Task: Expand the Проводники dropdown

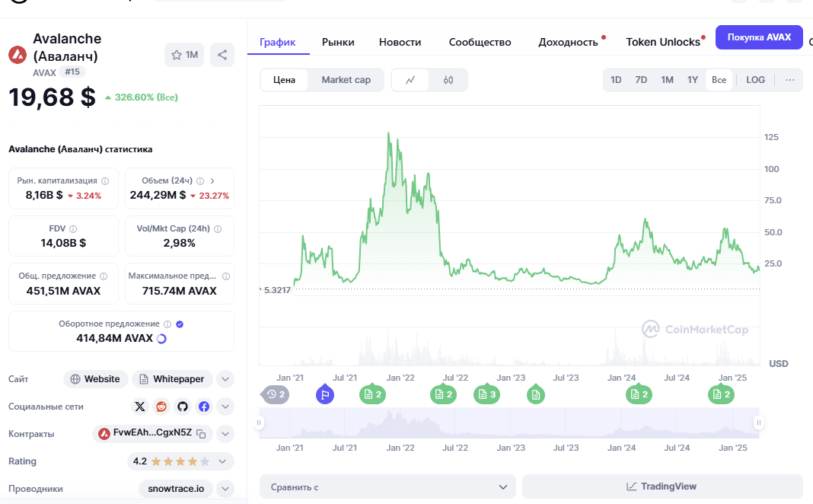Action: pyautogui.click(x=225, y=489)
